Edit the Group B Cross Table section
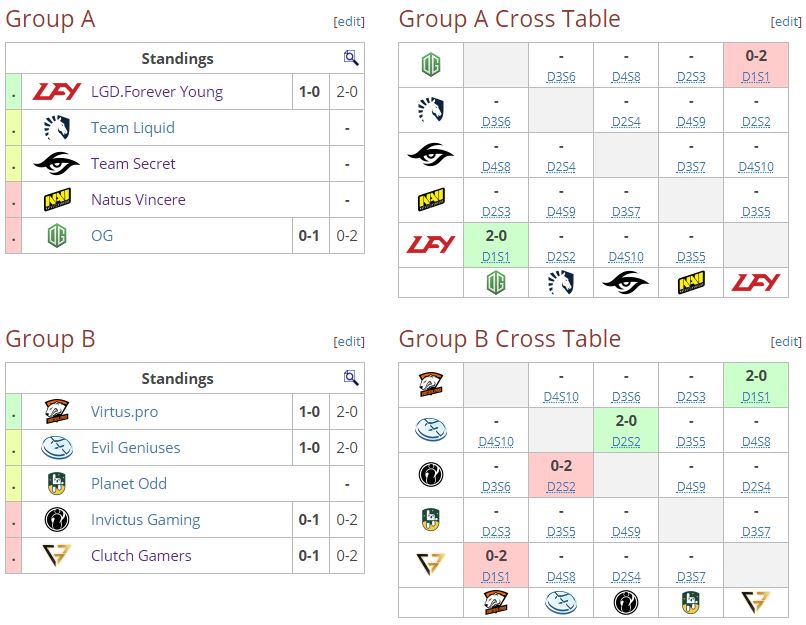806x625 pixels. tap(786, 341)
